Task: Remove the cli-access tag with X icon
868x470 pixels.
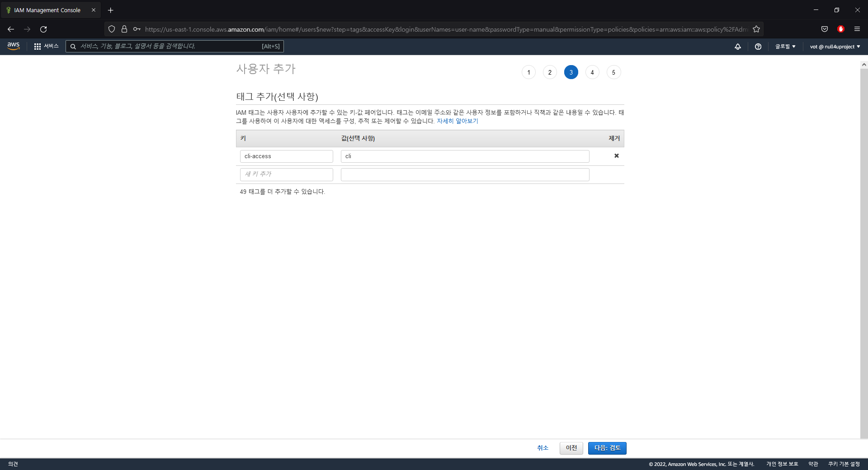Action: tap(616, 156)
